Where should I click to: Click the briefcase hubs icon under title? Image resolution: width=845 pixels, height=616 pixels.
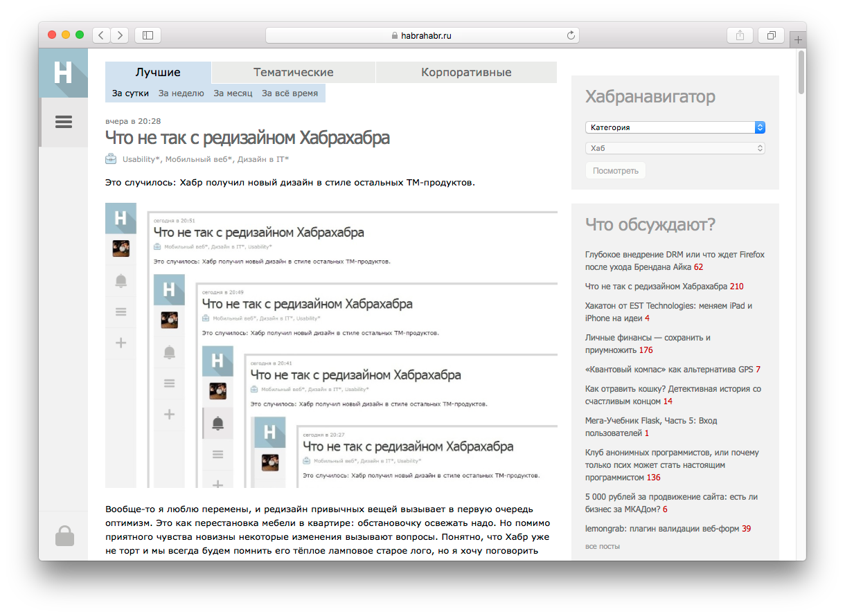111,159
